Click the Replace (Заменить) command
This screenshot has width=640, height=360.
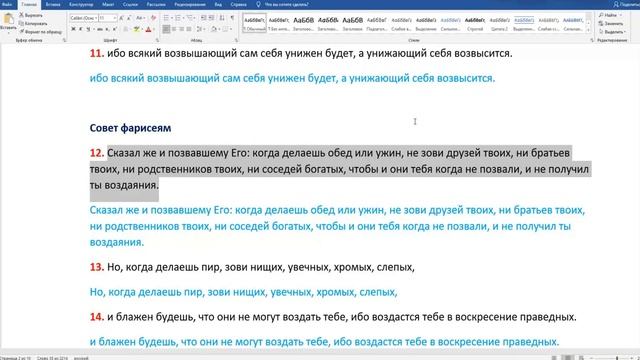click(611, 23)
